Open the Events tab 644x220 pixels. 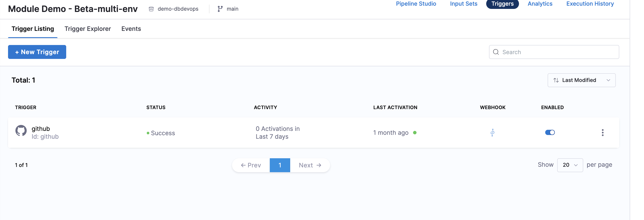[x=131, y=29]
